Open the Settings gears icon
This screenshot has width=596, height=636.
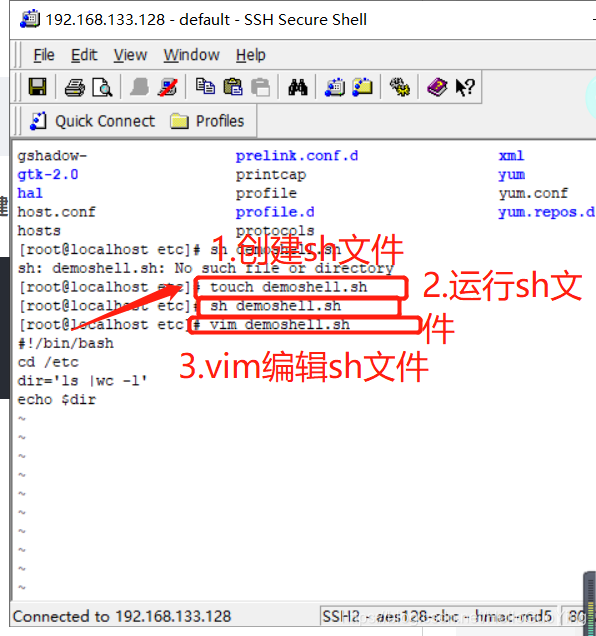tap(400, 87)
